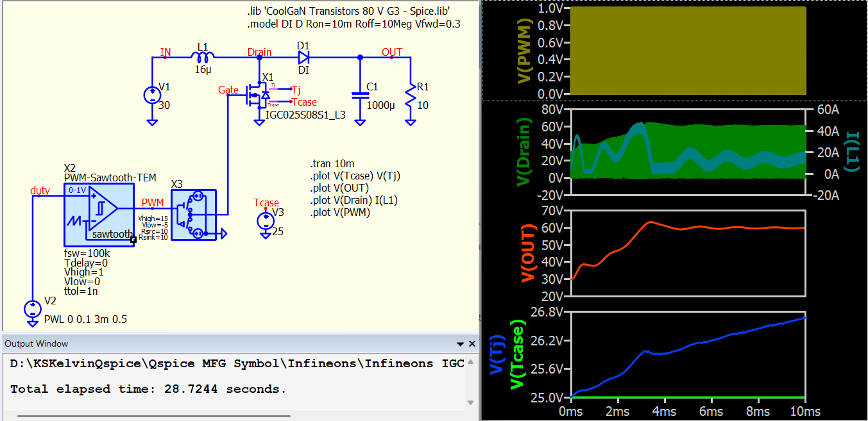Screen dimensions: 868x421
Task: Select the GaN transistor X1 symbol
Action: click(260, 95)
